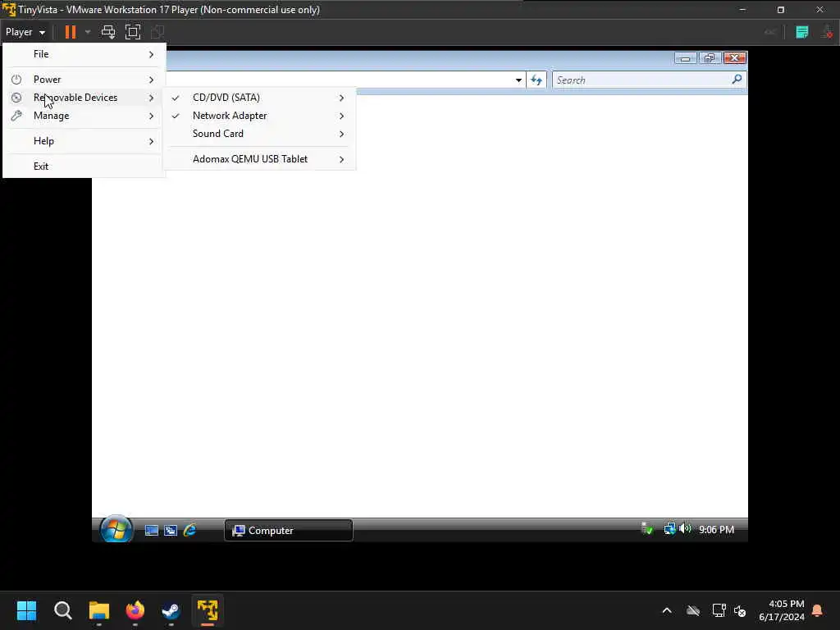Viewport: 840px width, 630px height.
Task: Select Adomax QEMU USB Tablet entry
Action: click(259, 159)
